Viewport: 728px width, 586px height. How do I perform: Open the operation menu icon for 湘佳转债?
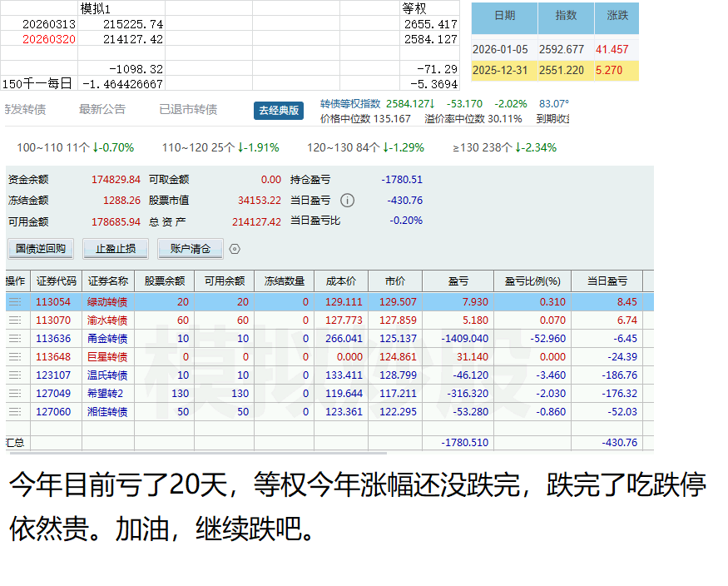[x=15, y=412]
